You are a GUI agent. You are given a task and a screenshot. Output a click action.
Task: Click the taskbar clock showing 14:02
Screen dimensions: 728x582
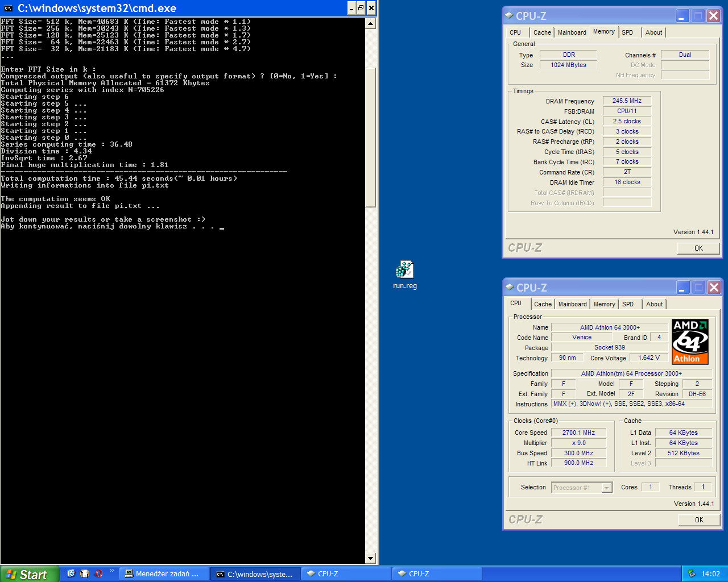pyautogui.click(x=710, y=574)
